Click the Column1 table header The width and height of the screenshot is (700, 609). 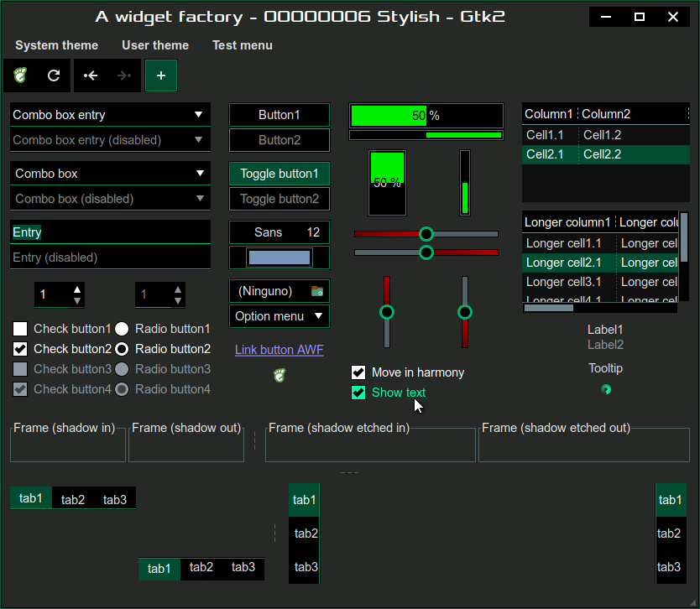click(x=549, y=114)
